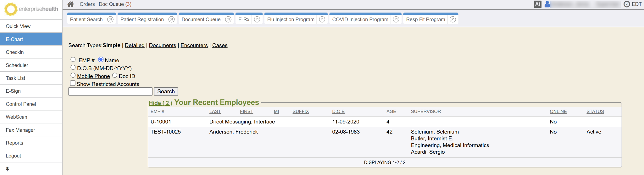
Task: Sort table by D.O.B column header
Action: tap(338, 112)
